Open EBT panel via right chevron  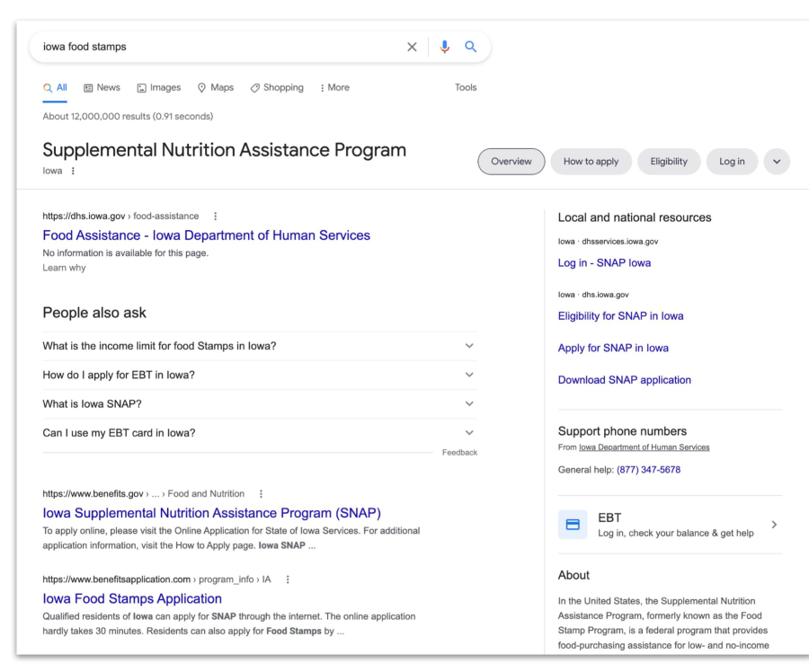[x=774, y=525]
